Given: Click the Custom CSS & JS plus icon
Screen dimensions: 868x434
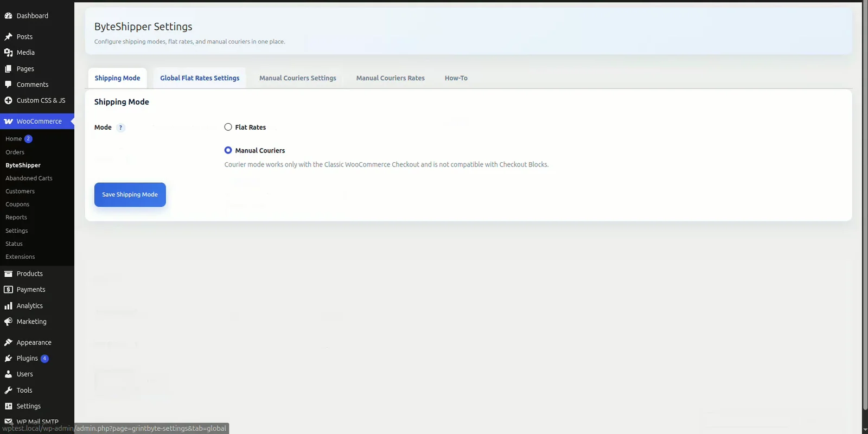Looking at the screenshot, I should pos(8,100).
